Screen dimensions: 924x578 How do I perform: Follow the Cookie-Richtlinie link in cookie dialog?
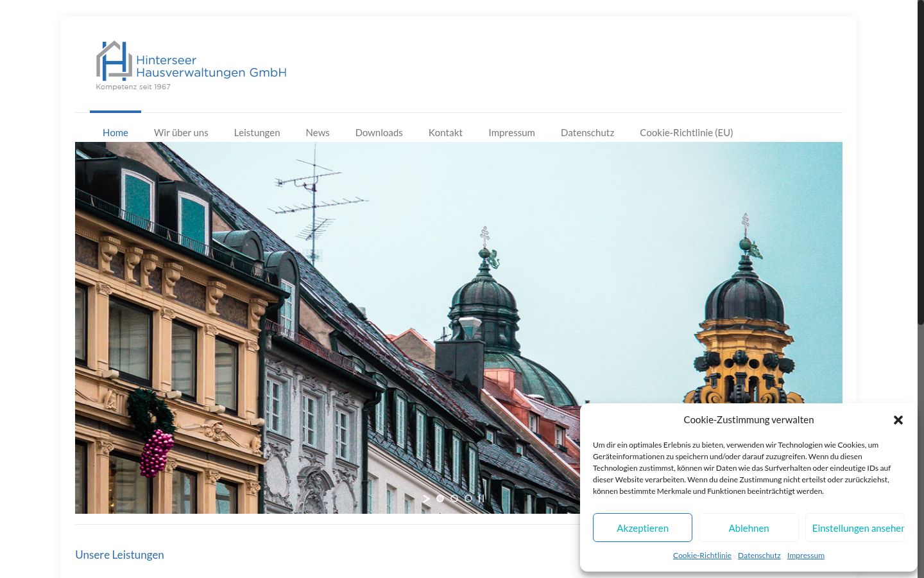[x=702, y=556]
